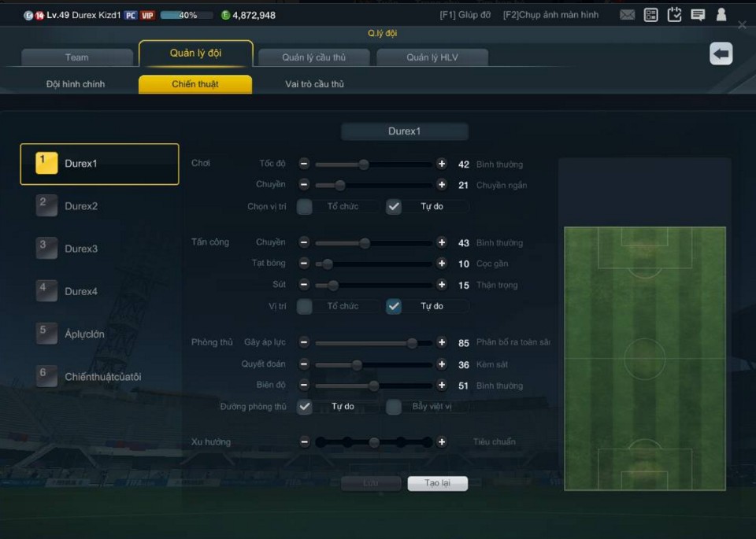756x539 pixels.
Task: Toggle Tự do checkbox for Tấn công Vị trí
Action: 394,306
